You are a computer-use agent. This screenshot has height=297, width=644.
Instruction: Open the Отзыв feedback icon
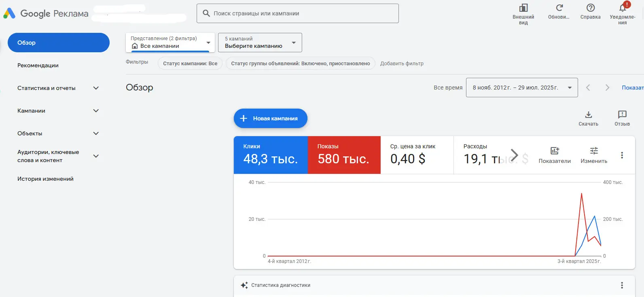(622, 115)
